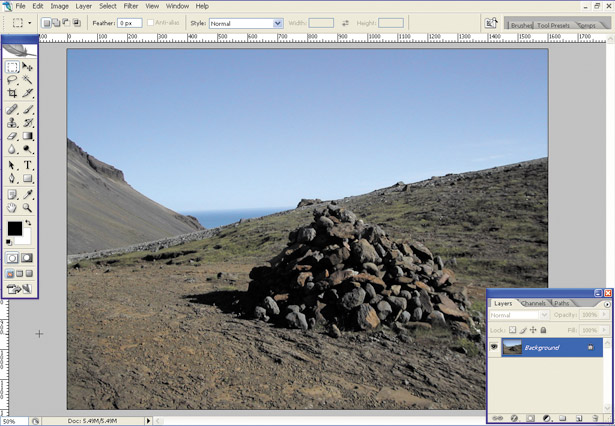
Task: Open the status bar Doc info arrow
Action: [148, 421]
